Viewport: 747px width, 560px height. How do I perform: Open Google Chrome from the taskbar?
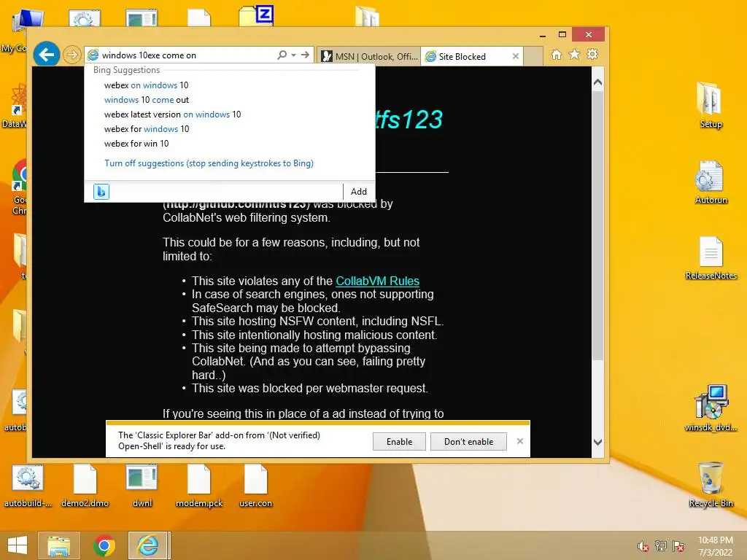click(x=104, y=545)
